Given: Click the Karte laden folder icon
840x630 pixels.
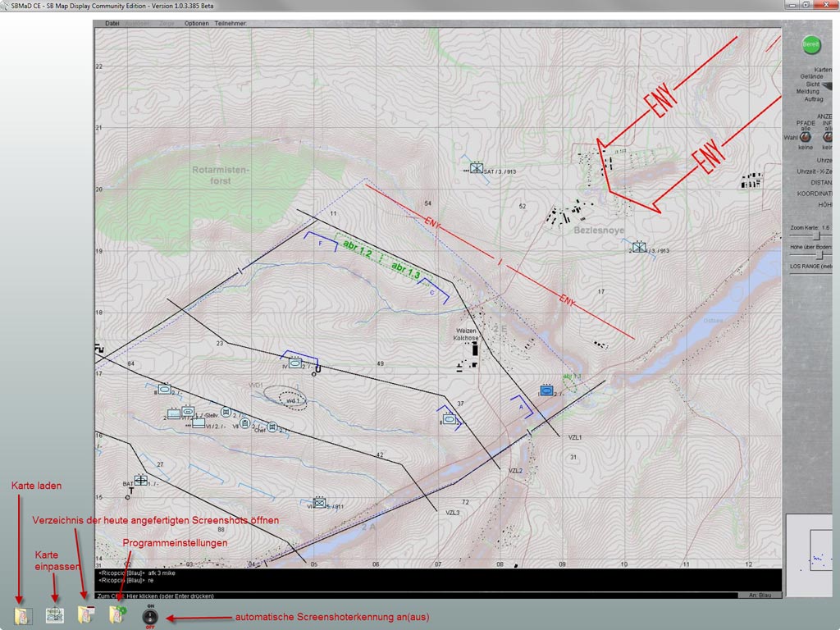Looking at the screenshot, I should tap(23, 616).
